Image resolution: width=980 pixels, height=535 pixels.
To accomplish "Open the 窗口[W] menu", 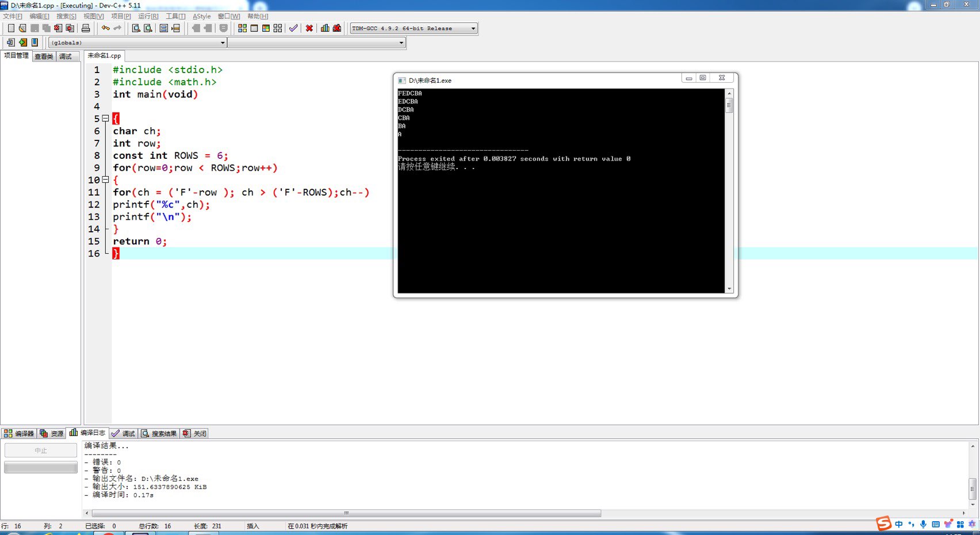I will tap(229, 16).
